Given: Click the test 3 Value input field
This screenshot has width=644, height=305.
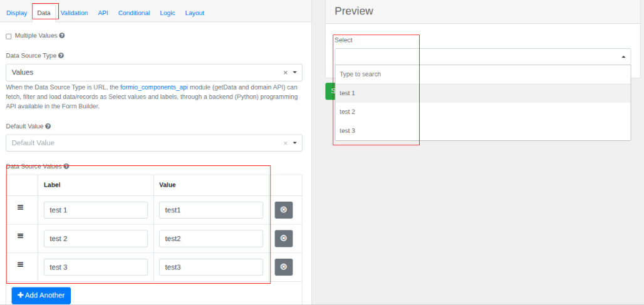Looking at the screenshot, I should [210, 267].
